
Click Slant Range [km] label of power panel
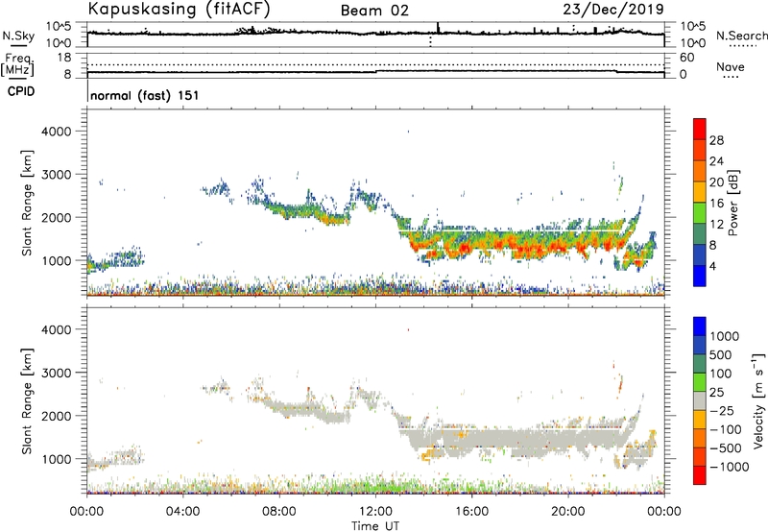(27, 203)
